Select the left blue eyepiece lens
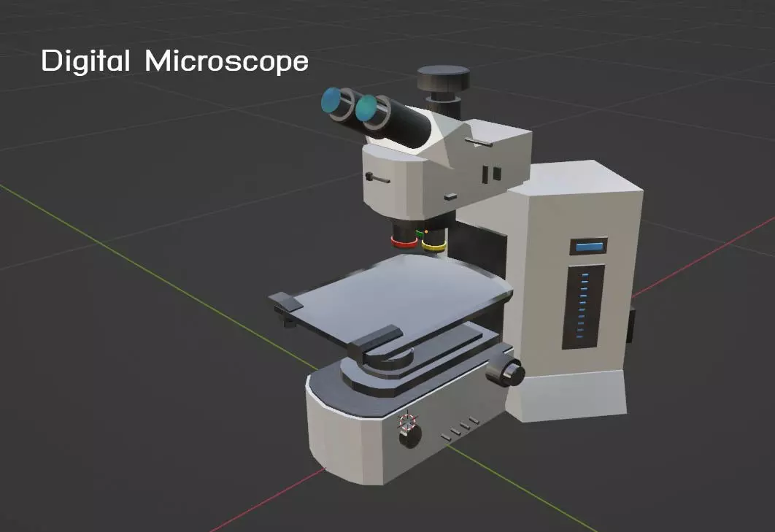Viewport: 775px width, 532px height. 331,102
